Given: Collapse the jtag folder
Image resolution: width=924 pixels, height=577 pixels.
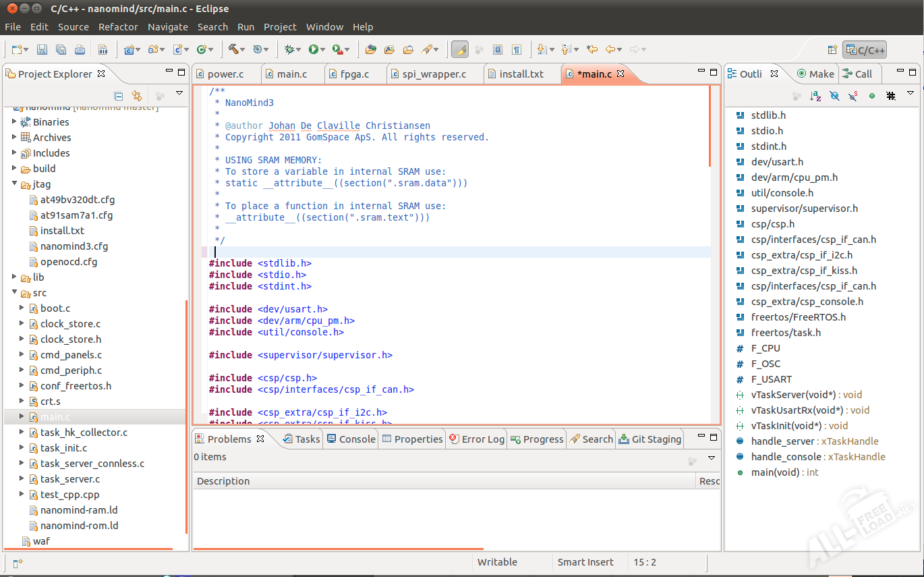Looking at the screenshot, I should point(15,184).
